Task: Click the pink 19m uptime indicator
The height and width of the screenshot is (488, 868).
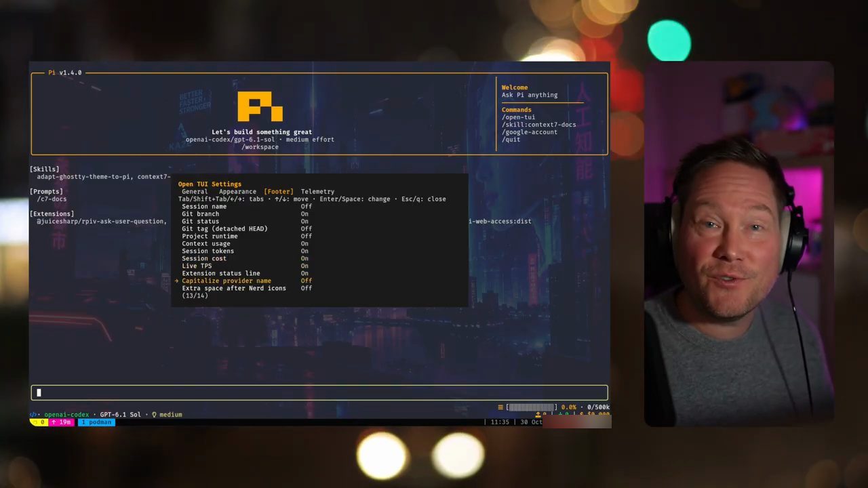Action: [x=61, y=422]
